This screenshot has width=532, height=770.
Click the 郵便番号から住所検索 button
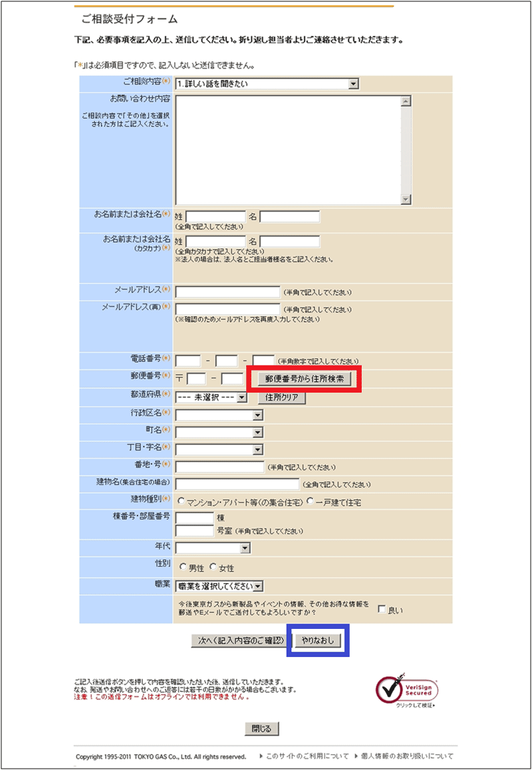(x=305, y=379)
